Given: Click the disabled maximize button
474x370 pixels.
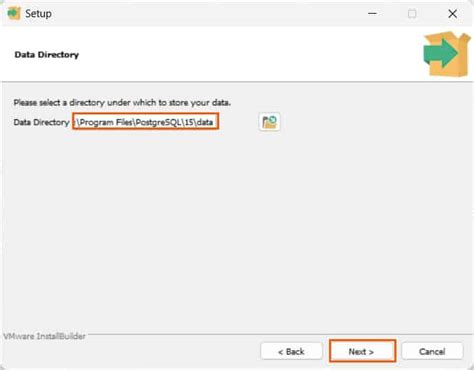Looking at the screenshot, I should [412, 14].
